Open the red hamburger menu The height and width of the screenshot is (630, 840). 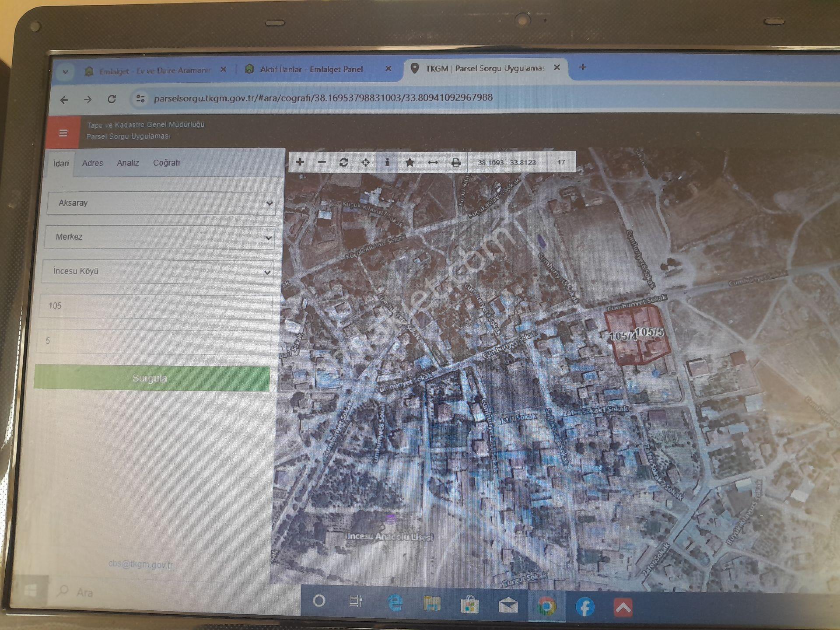(63, 133)
